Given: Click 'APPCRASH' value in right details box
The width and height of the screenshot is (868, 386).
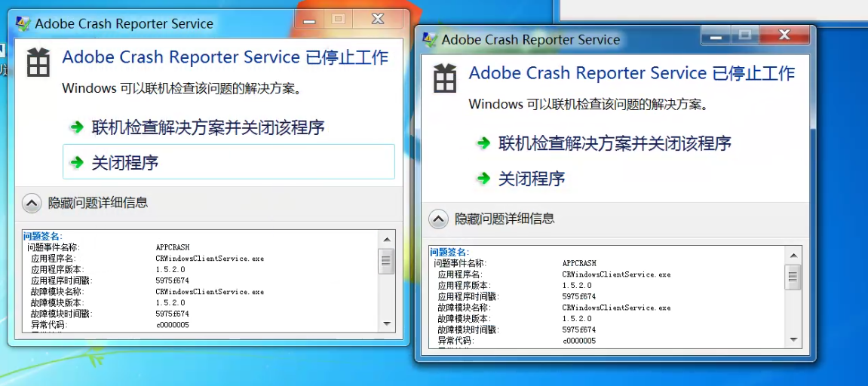Looking at the screenshot, I should (579, 264).
